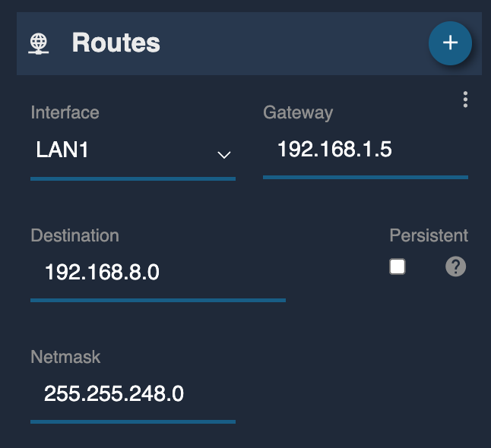Click the Gateway label
The width and height of the screenshot is (491, 448).
click(298, 112)
